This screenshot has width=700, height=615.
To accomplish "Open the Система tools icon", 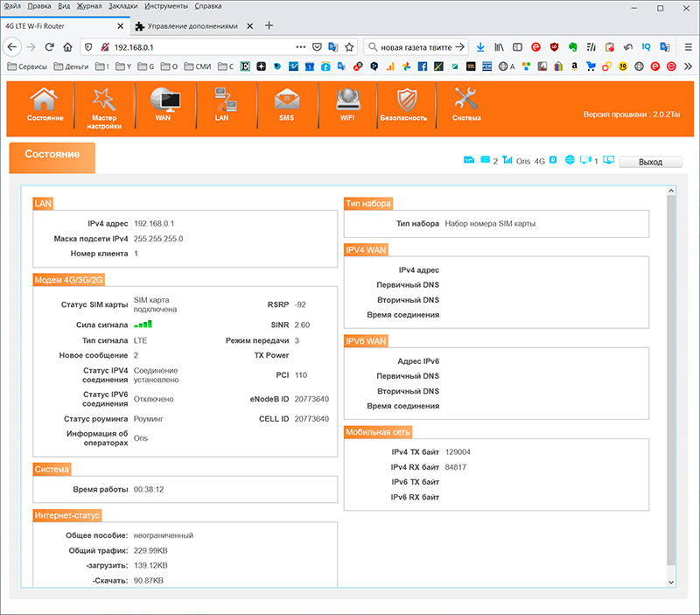I will coord(465,100).
